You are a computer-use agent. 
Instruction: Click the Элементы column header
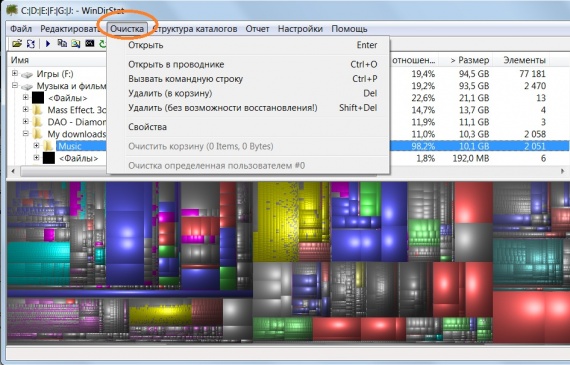point(524,60)
